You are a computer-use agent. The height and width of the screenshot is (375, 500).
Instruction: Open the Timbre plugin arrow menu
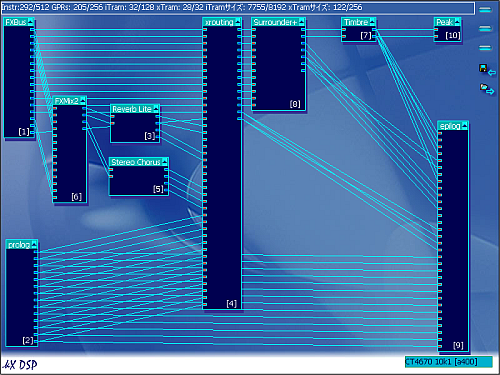[372, 22]
